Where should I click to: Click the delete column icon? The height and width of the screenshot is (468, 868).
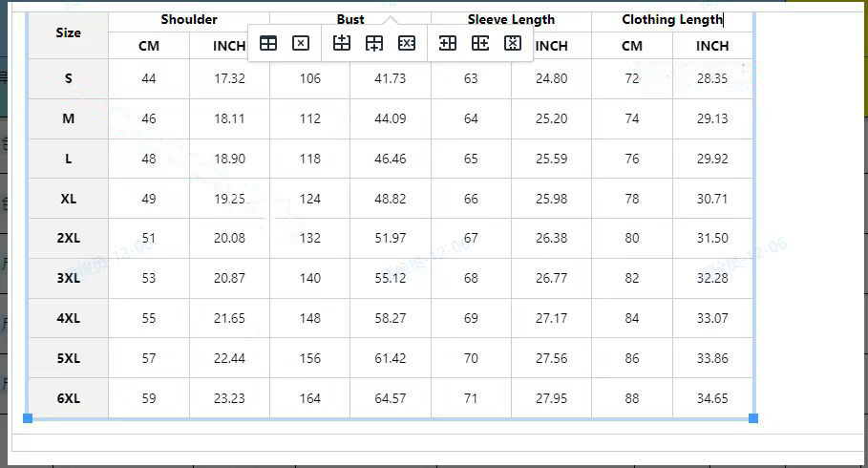point(513,43)
